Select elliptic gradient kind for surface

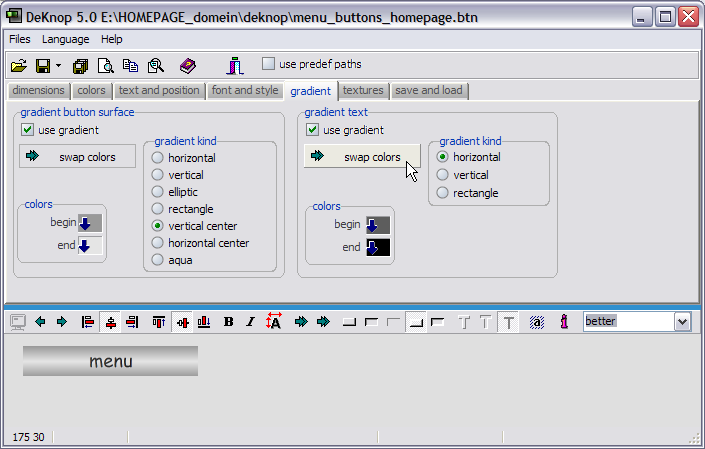pyautogui.click(x=157, y=191)
